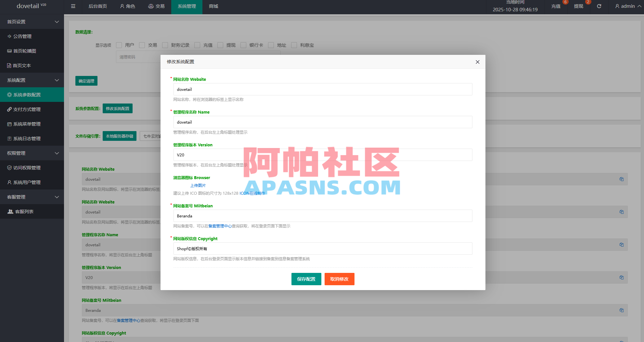Screen dimensions: 644x342
Task: Click the 保存配置 button
Action: pos(306,279)
